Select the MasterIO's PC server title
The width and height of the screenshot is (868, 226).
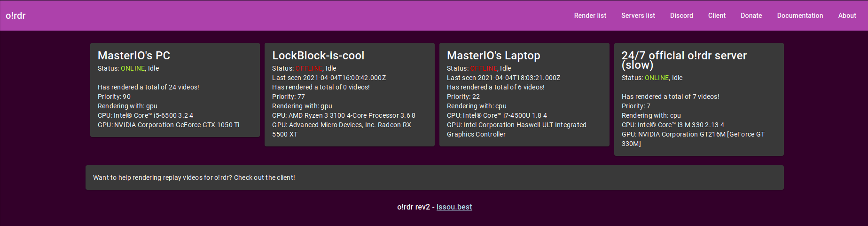click(x=134, y=55)
